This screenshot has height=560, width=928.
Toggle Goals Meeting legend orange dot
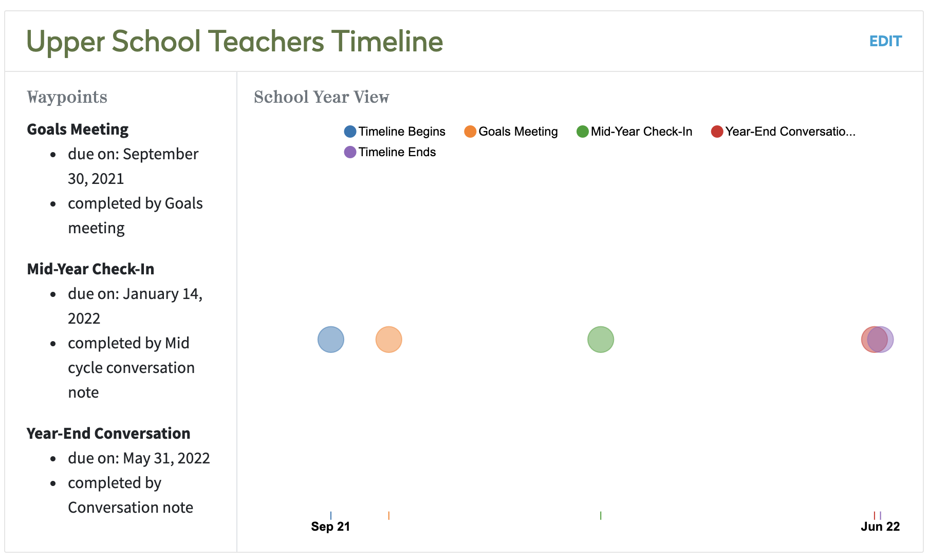(470, 132)
